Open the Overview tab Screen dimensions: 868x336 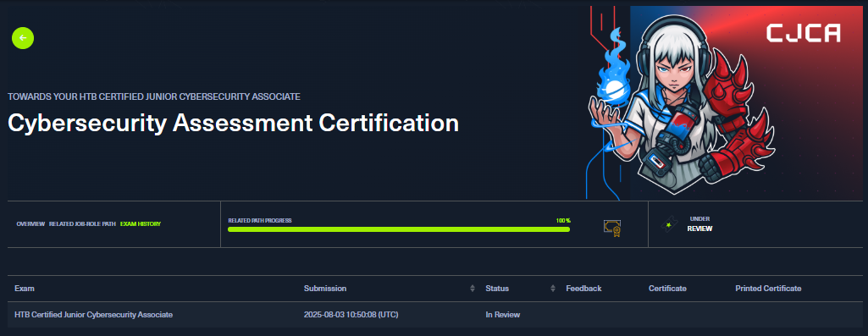coord(30,224)
